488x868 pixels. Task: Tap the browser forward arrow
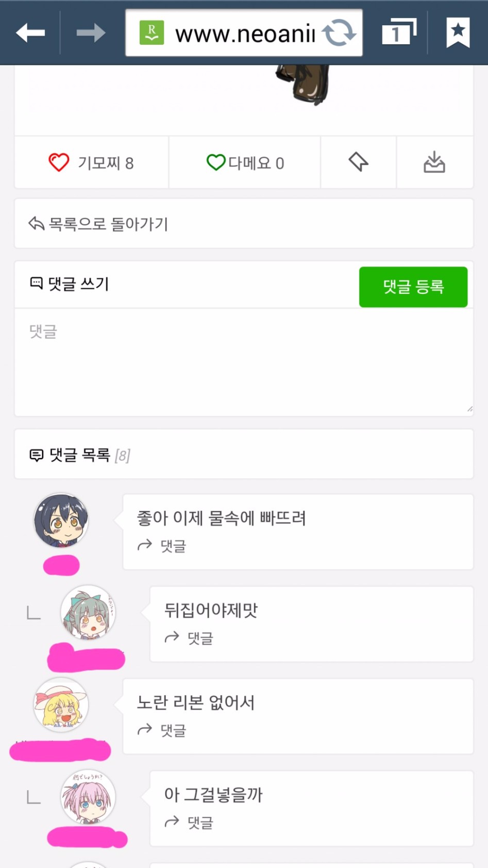91,33
